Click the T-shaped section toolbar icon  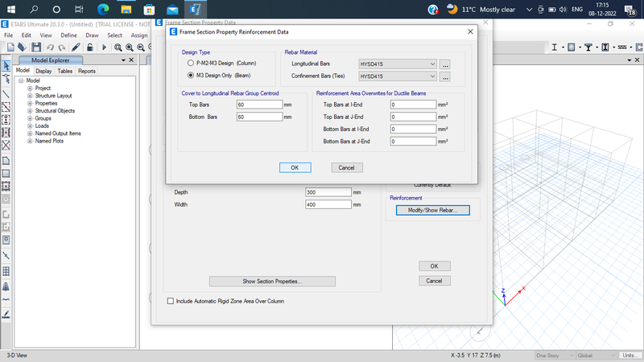coord(588,47)
